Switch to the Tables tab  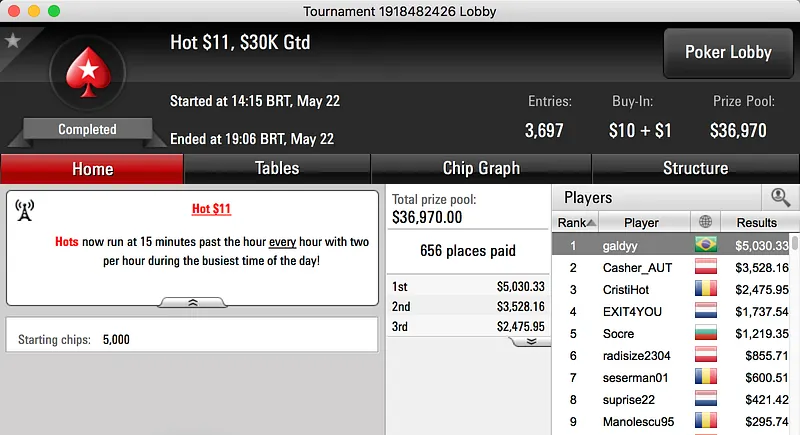coord(277,168)
